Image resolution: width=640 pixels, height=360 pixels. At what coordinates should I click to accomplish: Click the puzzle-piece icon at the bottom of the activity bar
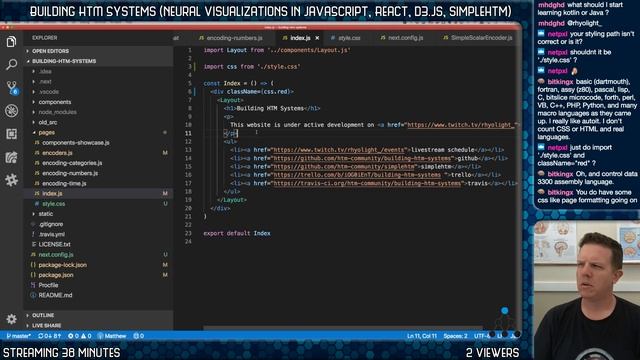click(x=11, y=180)
